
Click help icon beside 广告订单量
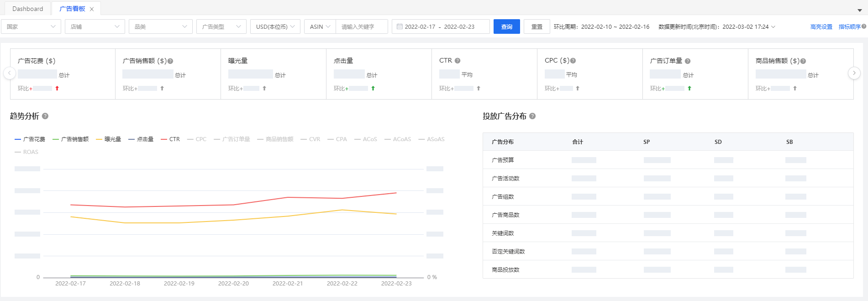[x=688, y=61]
